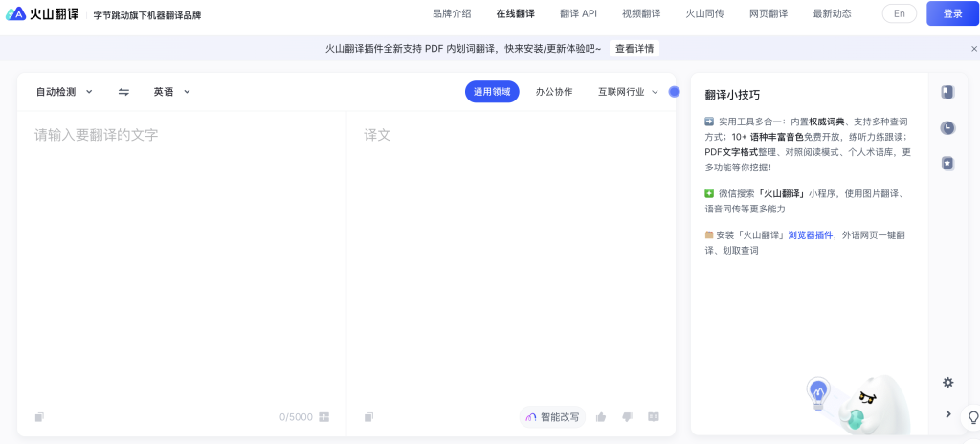Click the 0/5000 character counter
Image resolution: width=980 pixels, height=444 pixels.
tap(297, 417)
